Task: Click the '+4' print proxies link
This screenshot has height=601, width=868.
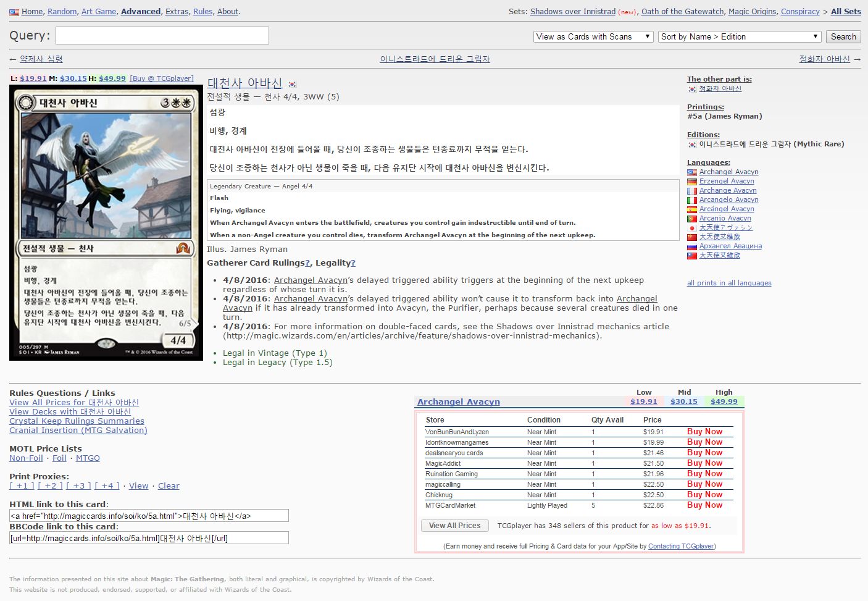Action: pyautogui.click(x=107, y=486)
